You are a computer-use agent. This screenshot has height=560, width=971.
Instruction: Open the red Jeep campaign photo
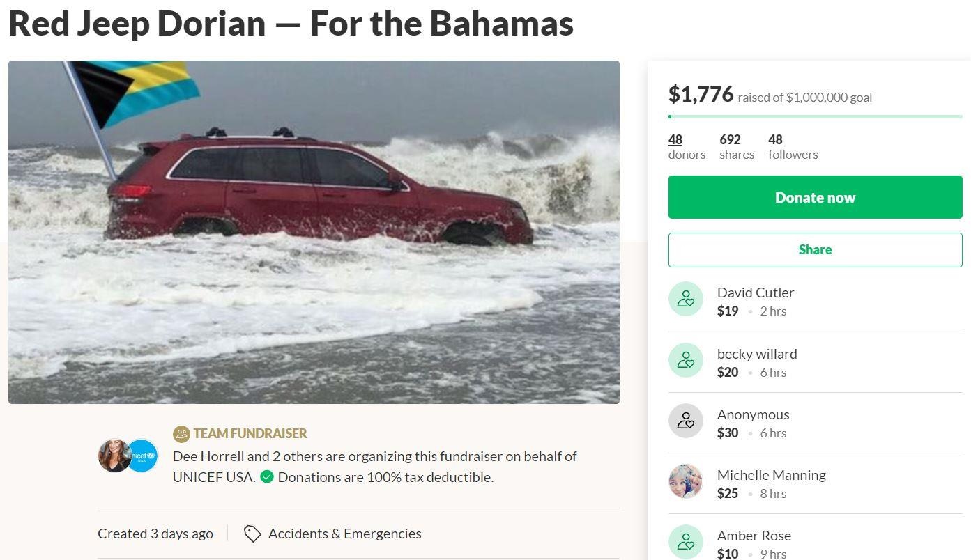click(314, 231)
